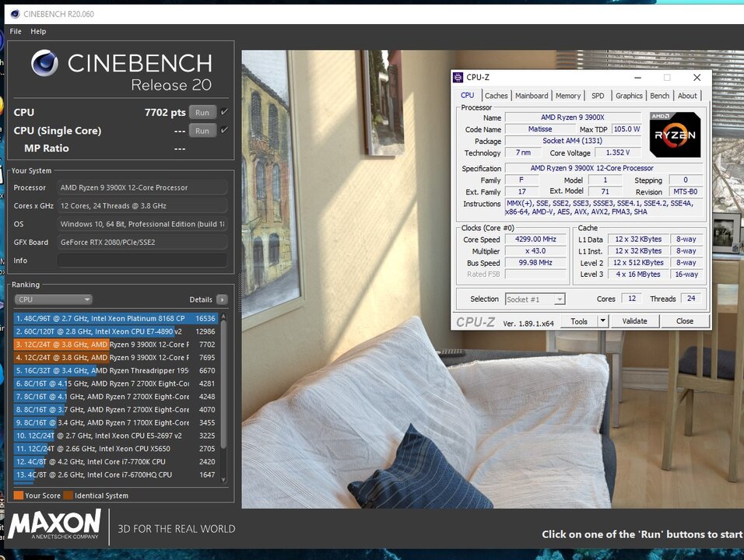Toggle the CPU (Single Core) test checkbox
744x560 pixels.
click(224, 130)
